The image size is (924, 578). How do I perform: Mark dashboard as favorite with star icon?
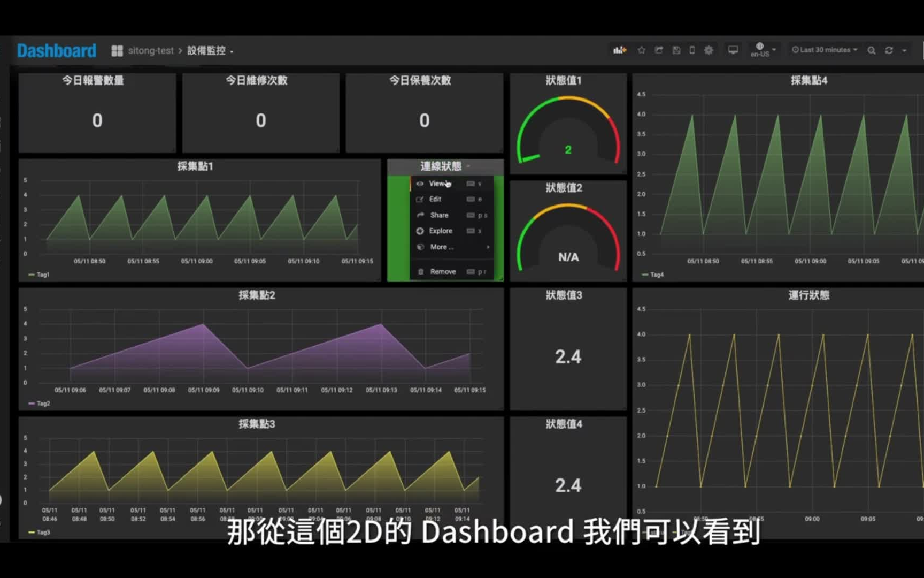[x=641, y=50]
